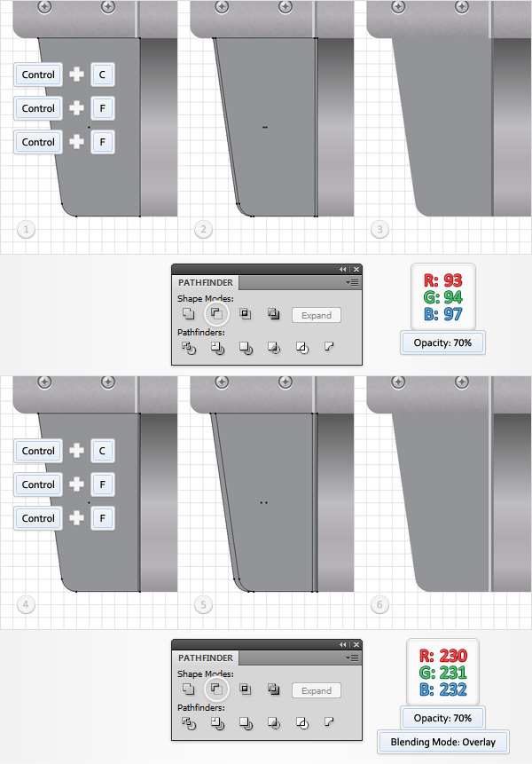Click Unite in the second Pathfinder panel near Overlay
This screenshot has width=532, height=764.
point(188,689)
